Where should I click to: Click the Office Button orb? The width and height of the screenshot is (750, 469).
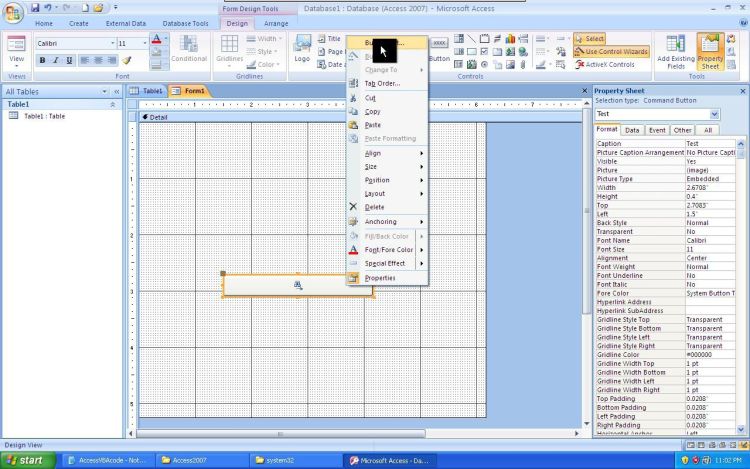point(13,13)
